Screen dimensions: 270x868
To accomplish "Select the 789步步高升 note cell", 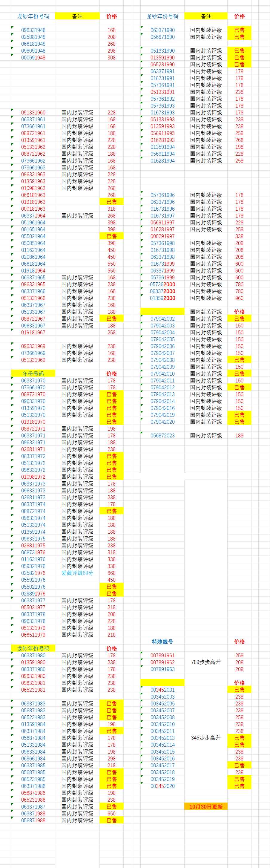I will pos(206,662).
